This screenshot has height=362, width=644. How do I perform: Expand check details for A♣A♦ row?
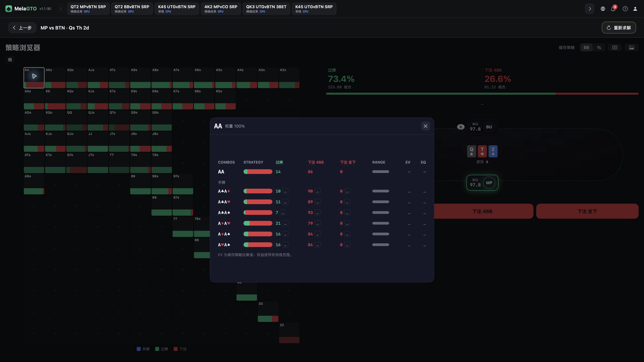[285, 191]
